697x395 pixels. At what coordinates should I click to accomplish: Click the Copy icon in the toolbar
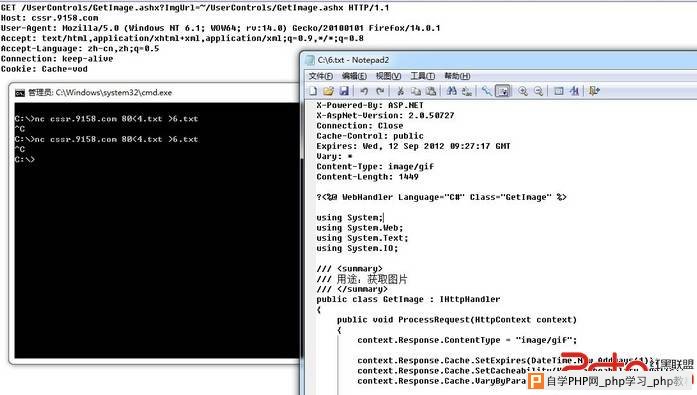pos(416,91)
